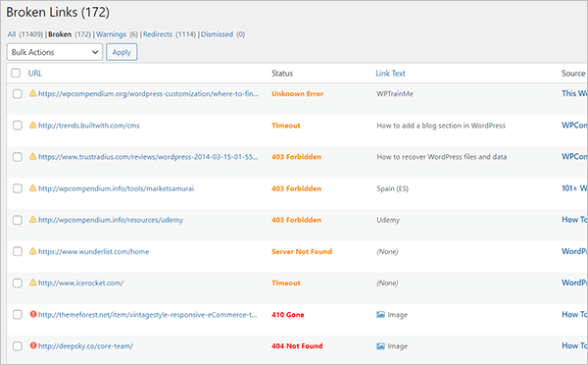The width and height of the screenshot is (588, 365).
Task: Tick the select-all checkbox in table header
Action: pos(16,73)
